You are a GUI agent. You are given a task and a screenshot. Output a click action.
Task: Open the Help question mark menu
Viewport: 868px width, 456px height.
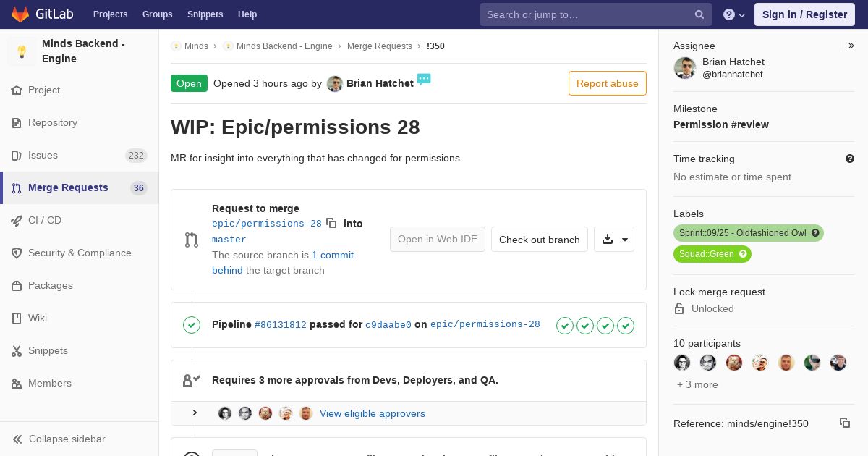734,14
